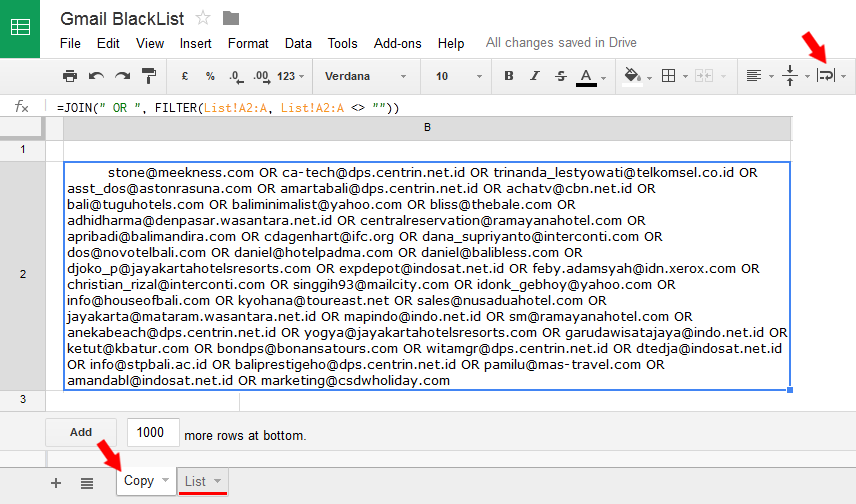Format as percent
856x504 pixels.
(x=210, y=76)
